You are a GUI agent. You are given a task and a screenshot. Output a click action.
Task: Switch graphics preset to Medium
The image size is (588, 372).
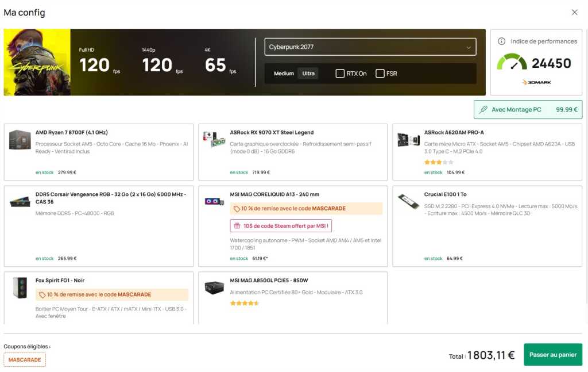[284, 74]
